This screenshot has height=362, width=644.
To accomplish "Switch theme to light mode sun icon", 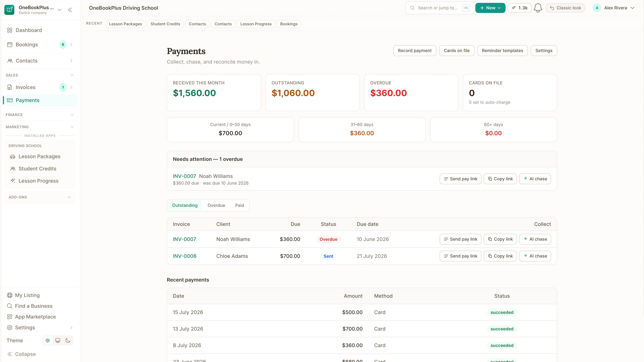I will tap(48, 341).
